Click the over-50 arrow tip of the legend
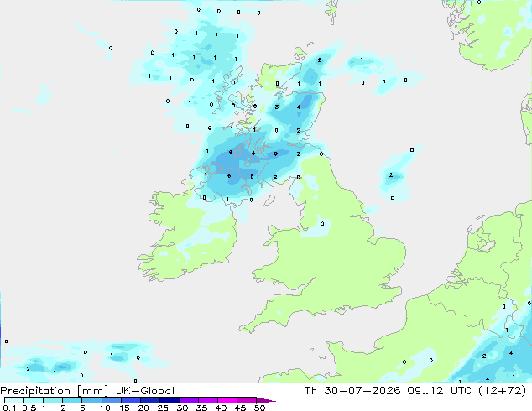This screenshot has width=532, height=411. point(266,401)
